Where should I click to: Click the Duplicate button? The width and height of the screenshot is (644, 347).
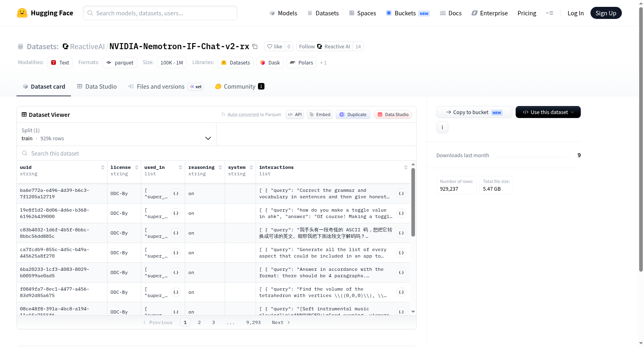(x=353, y=114)
